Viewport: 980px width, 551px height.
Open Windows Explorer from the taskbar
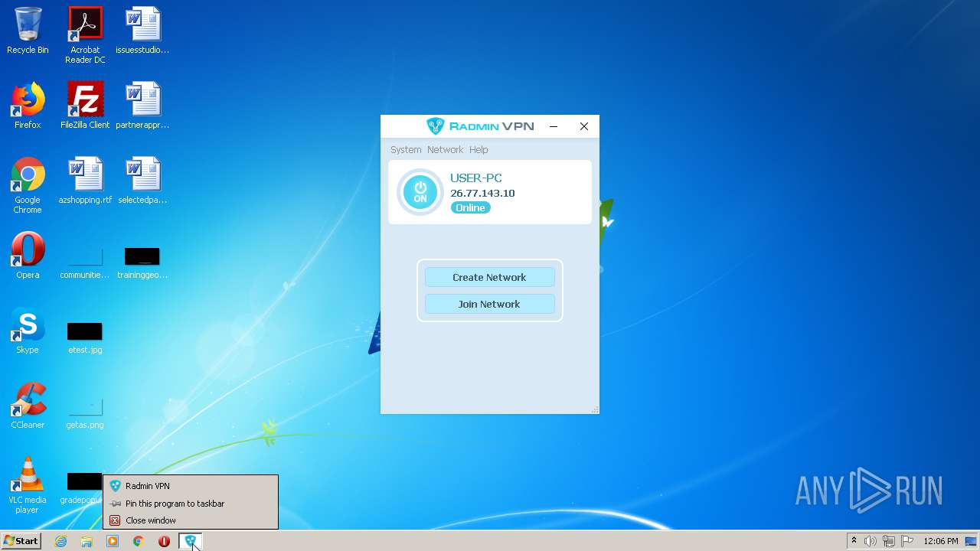(87, 541)
